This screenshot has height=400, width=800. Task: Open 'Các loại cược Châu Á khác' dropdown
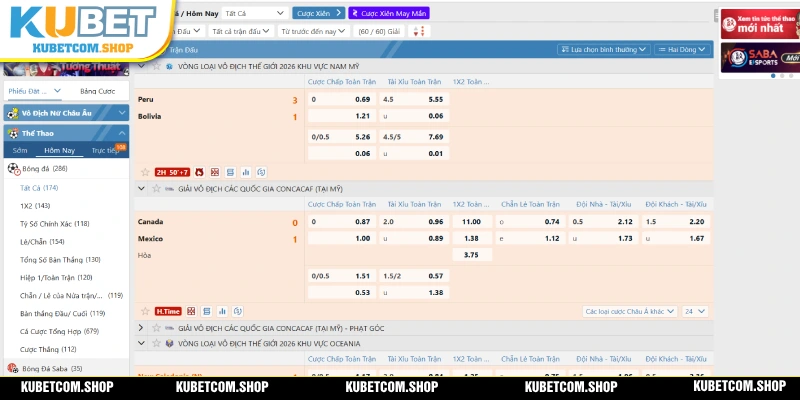pos(630,311)
